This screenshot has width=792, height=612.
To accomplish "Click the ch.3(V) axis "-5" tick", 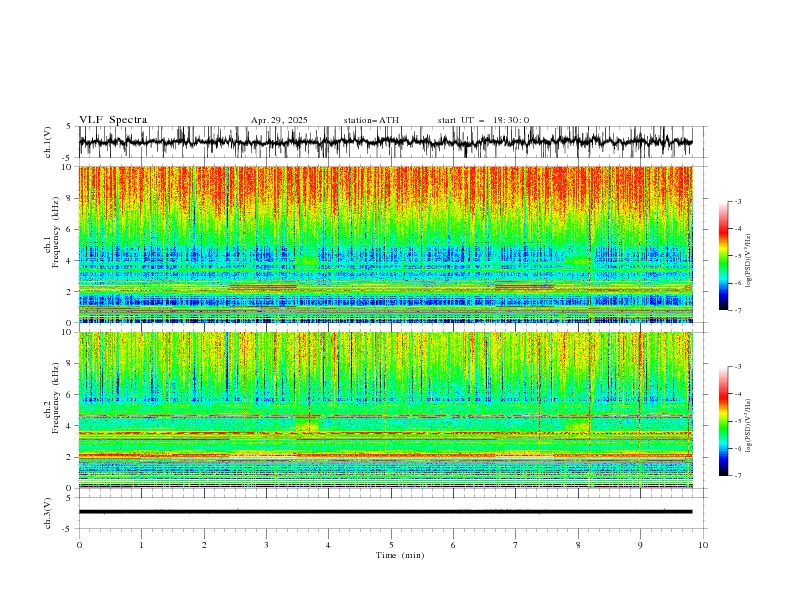I will pyautogui.click(x=68, y=529).
